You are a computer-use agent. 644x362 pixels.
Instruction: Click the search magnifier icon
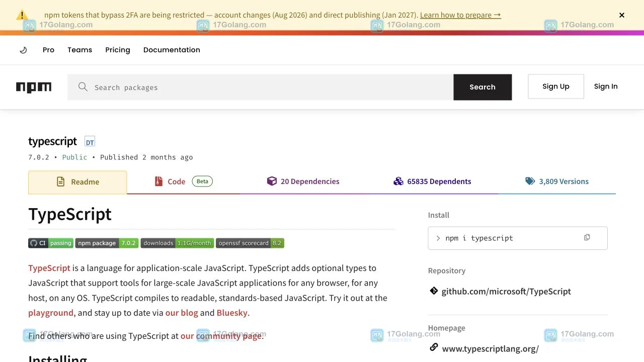click(x=83, y=87)
